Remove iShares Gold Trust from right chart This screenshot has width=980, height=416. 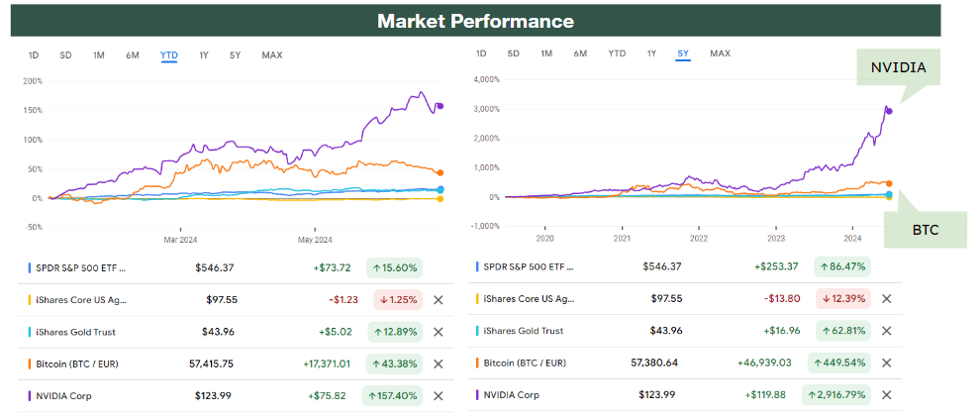(x=886, y=331)
